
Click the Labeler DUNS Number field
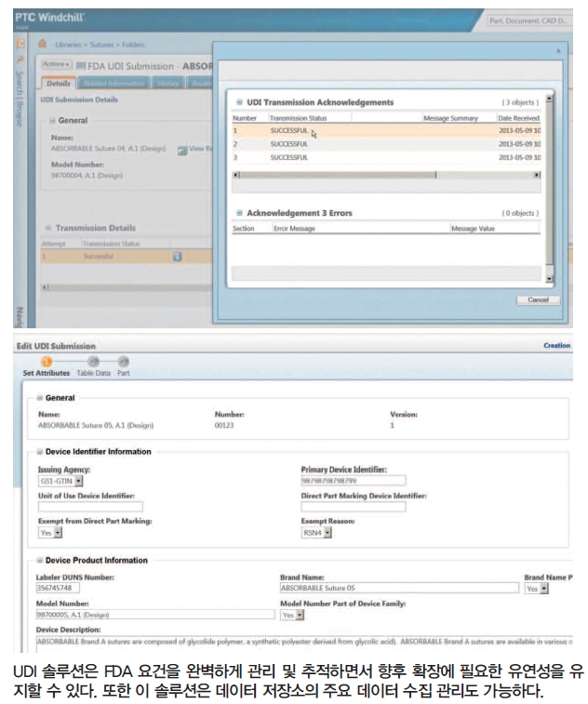pyautogui.click(x=58, y=588)
